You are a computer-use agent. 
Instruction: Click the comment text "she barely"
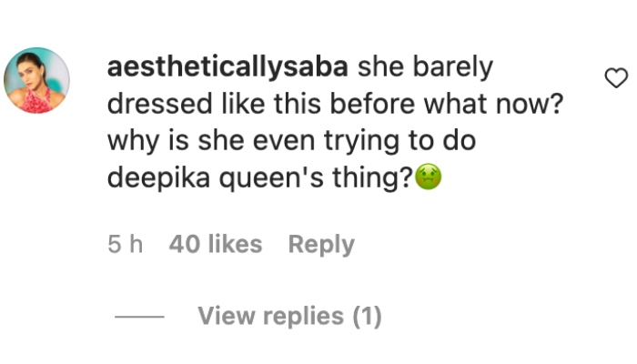425,67
